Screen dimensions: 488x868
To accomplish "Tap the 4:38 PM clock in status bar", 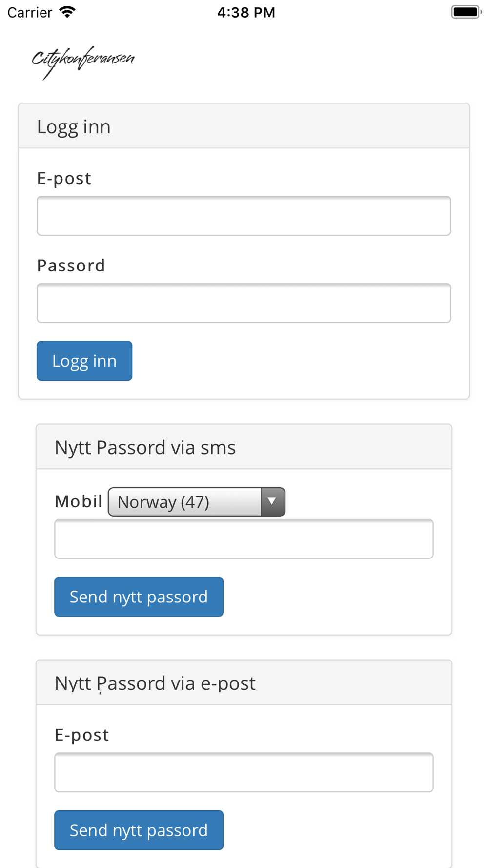I will click(246, 12).
